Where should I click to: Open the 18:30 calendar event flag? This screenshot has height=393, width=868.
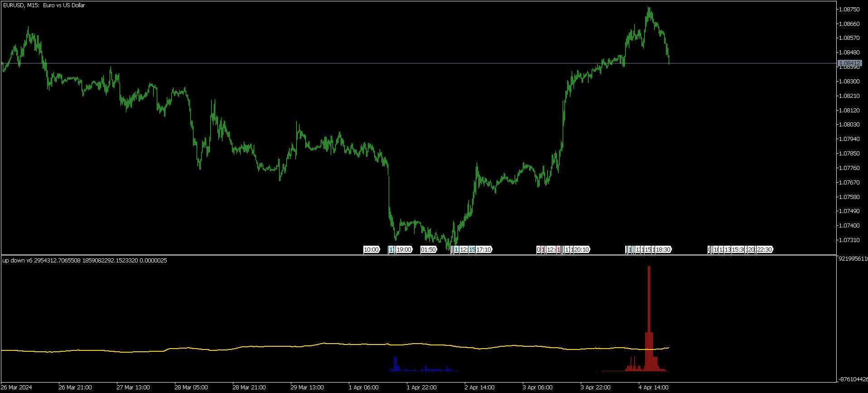pyautogui.click(x=664, y=249)
